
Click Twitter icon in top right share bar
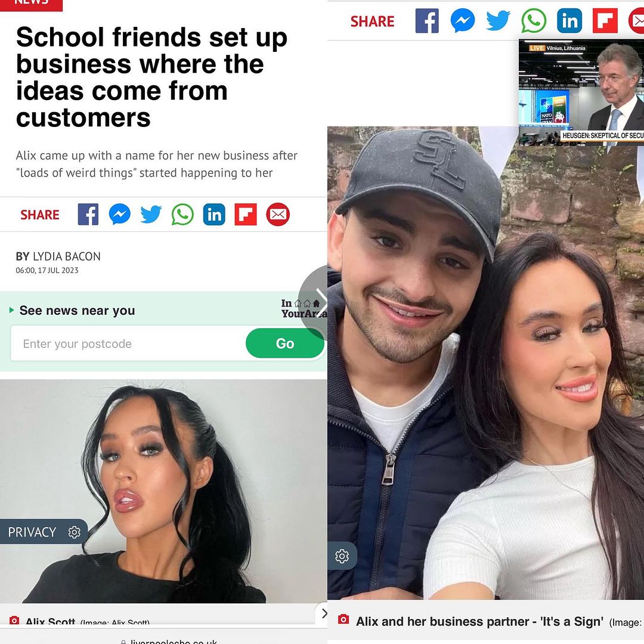498,20
